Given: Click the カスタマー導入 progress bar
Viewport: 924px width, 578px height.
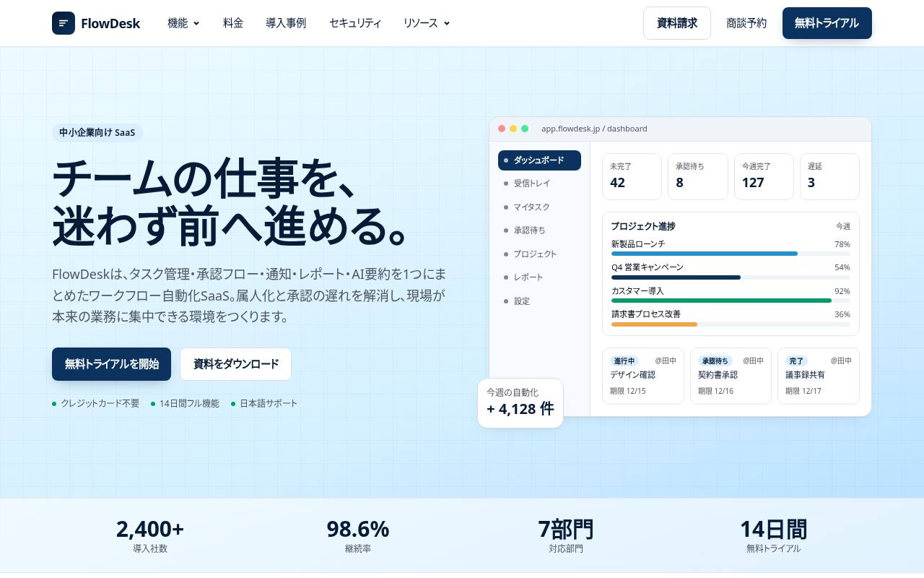Looking at the screenshot, I should tap(731, 301).
